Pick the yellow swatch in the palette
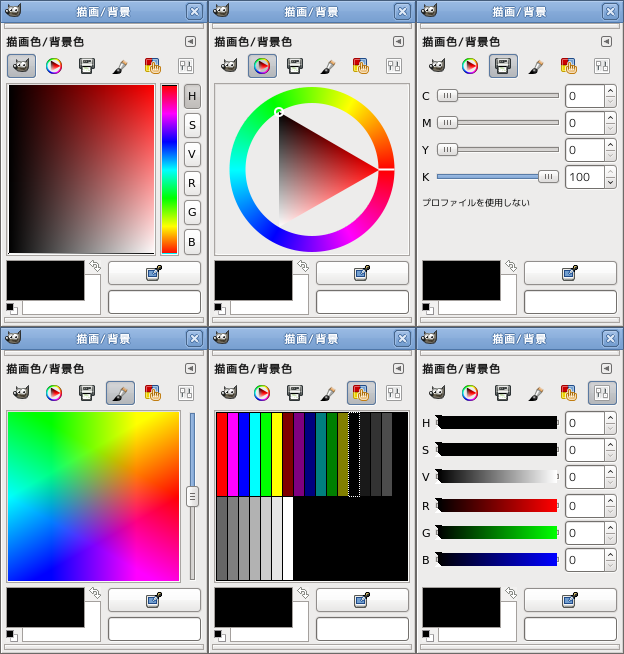The image size is (624, 654). click(277, 454)
